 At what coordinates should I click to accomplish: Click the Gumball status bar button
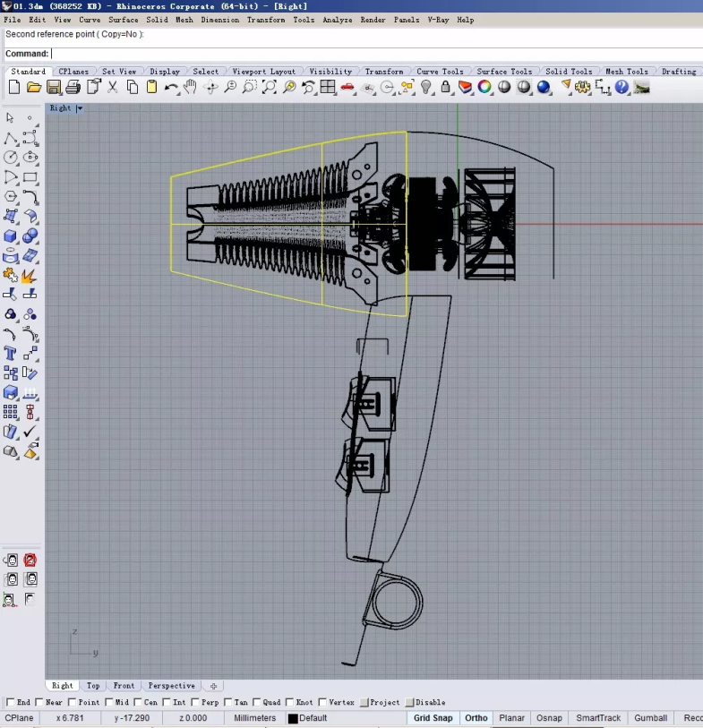pyautogui.click(x=651, y=718)
